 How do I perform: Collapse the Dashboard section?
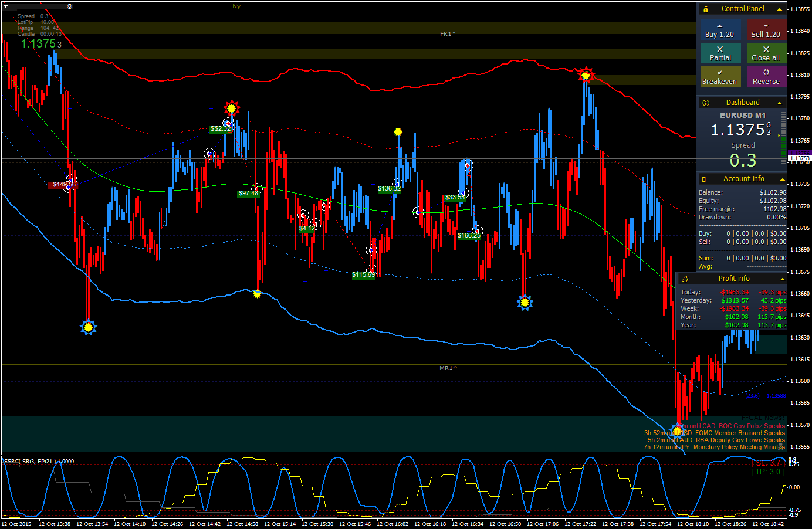click(x=780, y=103)
